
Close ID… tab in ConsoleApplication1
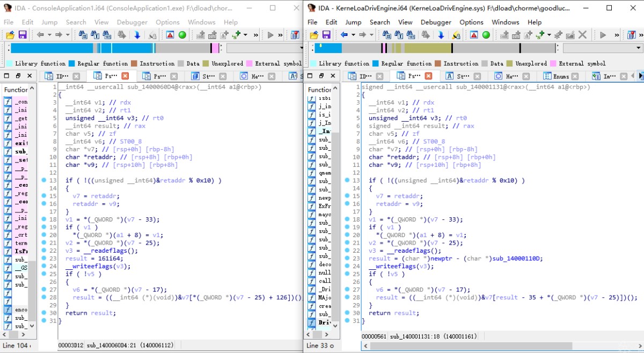76,76
